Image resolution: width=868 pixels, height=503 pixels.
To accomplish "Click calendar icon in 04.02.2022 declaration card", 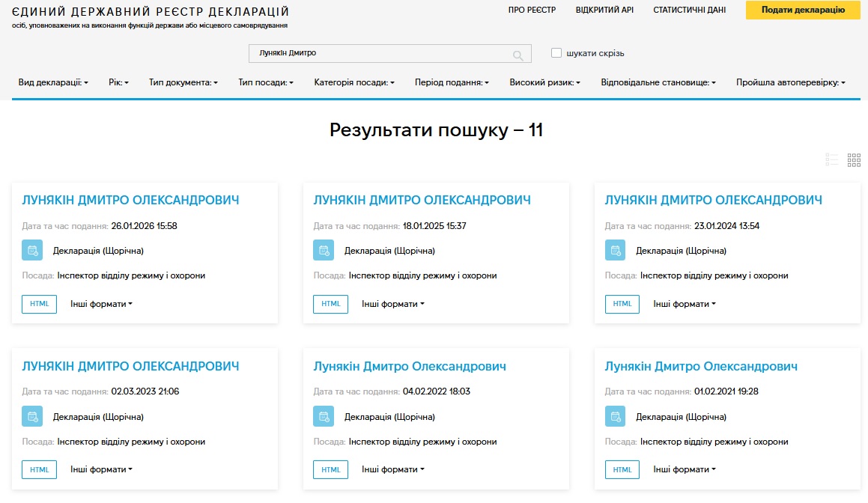I will pos(324,416).
